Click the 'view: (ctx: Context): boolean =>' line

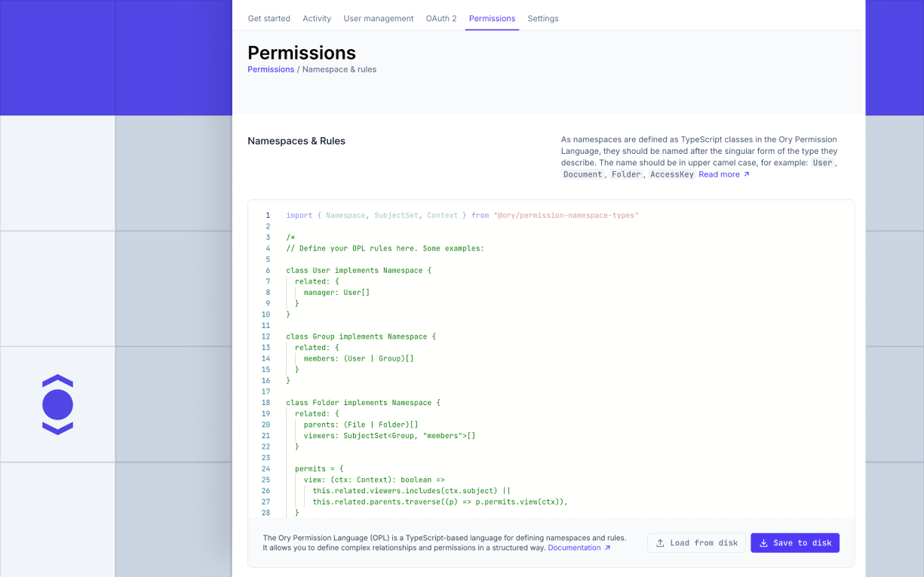click(x=374, y=480)
